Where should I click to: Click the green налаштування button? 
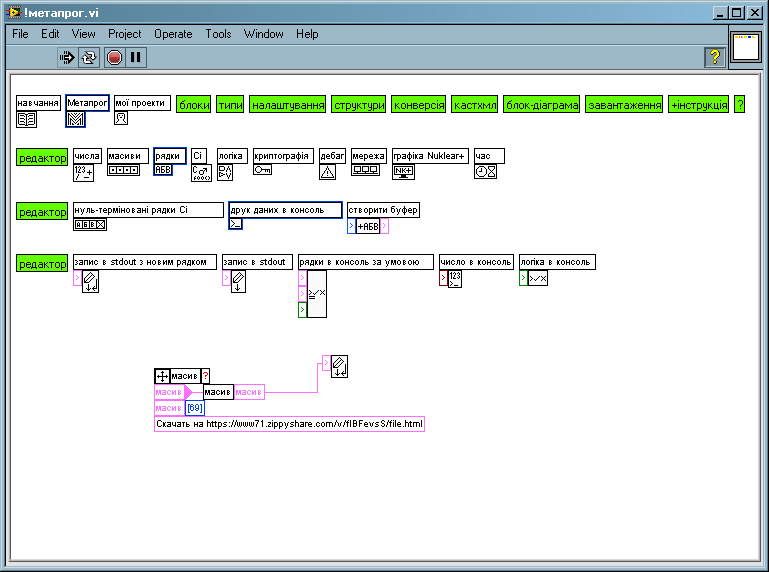288,104
